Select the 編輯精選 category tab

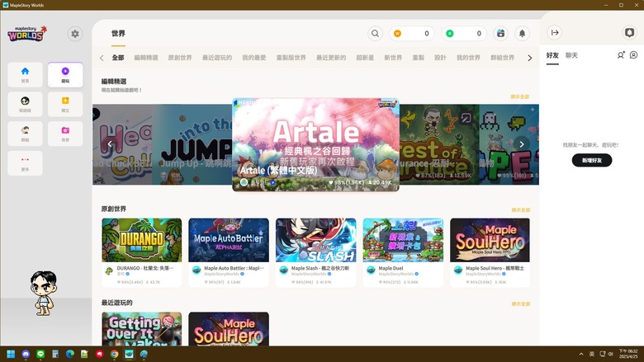click(x=146, y=58)
